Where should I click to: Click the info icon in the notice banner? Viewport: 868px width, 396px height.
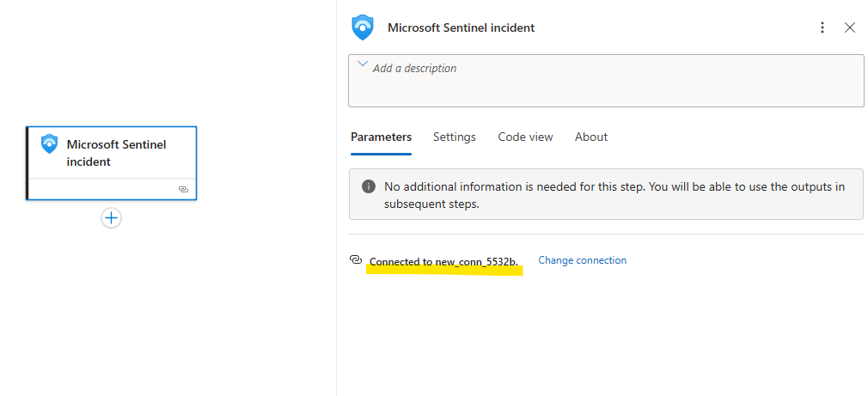[x=369, y=186]
